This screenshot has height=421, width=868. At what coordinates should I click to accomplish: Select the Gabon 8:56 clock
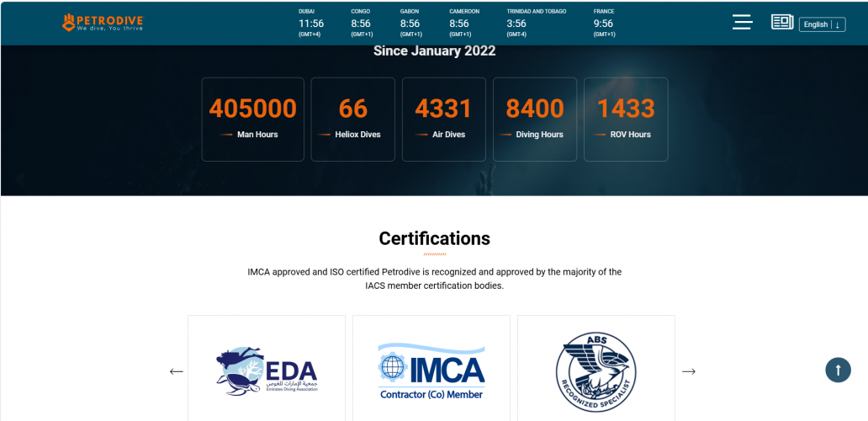(410, 24)
